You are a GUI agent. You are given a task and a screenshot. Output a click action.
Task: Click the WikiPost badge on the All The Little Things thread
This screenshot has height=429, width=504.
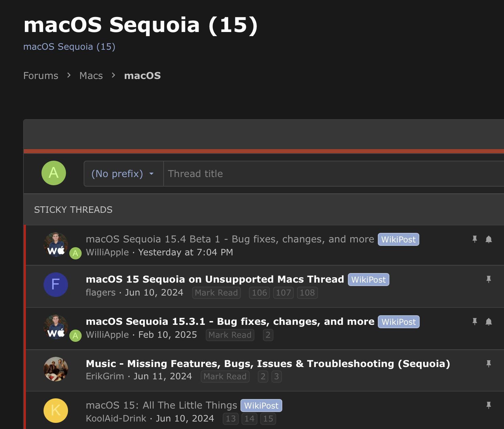[x=261, y=405]
